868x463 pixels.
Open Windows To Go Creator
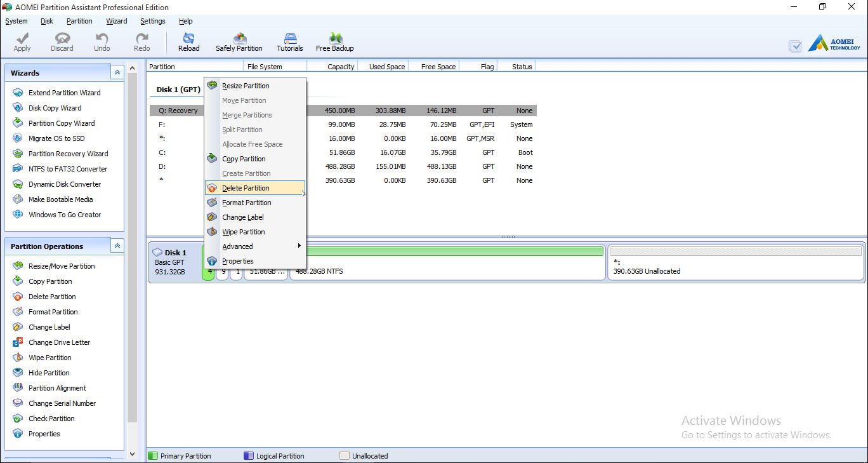(57, 215)
